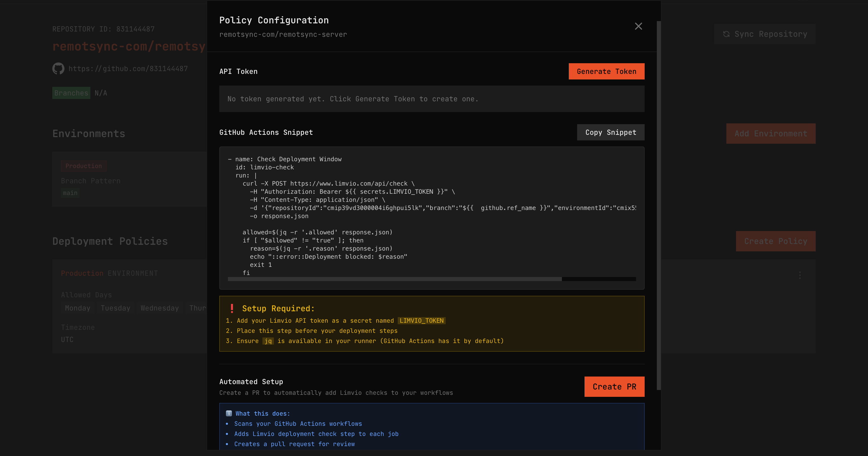Screen dimensions: 868x456
Task: Click the Branches tag
Action: coord(71,93)
